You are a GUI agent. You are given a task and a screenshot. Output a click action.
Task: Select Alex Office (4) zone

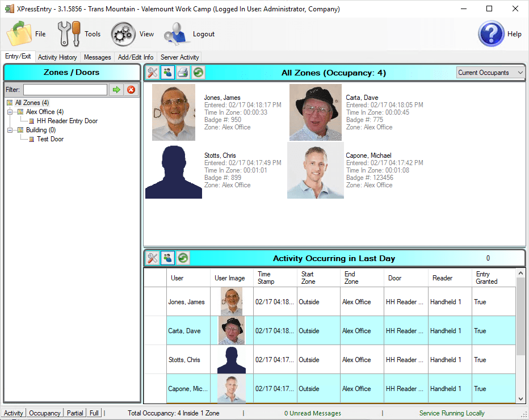point(45,112)
